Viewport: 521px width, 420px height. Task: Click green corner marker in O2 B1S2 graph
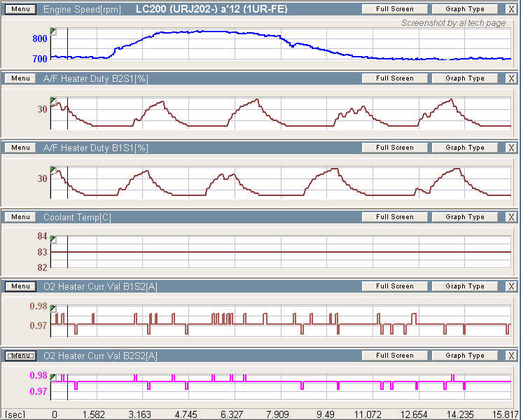point(53,307)
